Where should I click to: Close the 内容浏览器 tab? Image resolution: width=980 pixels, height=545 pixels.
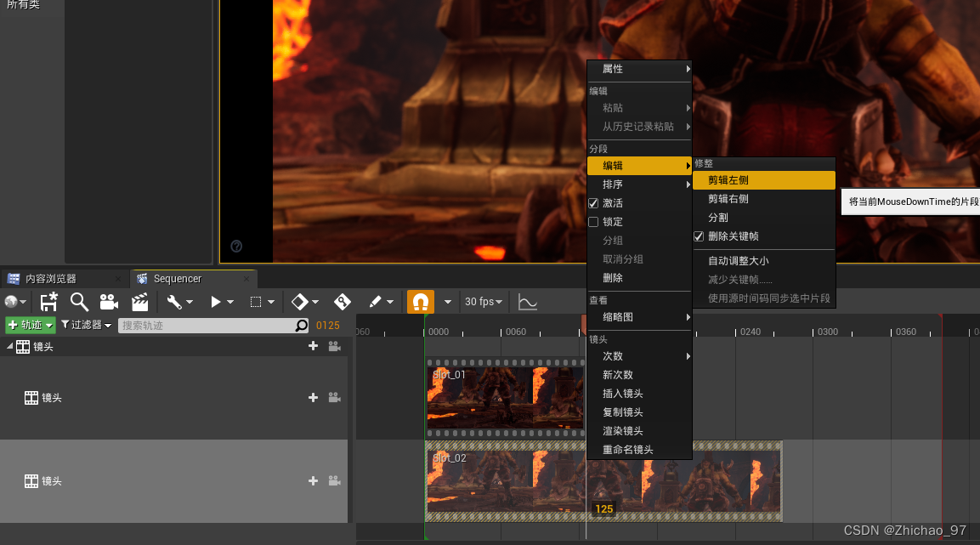[118, 279]
